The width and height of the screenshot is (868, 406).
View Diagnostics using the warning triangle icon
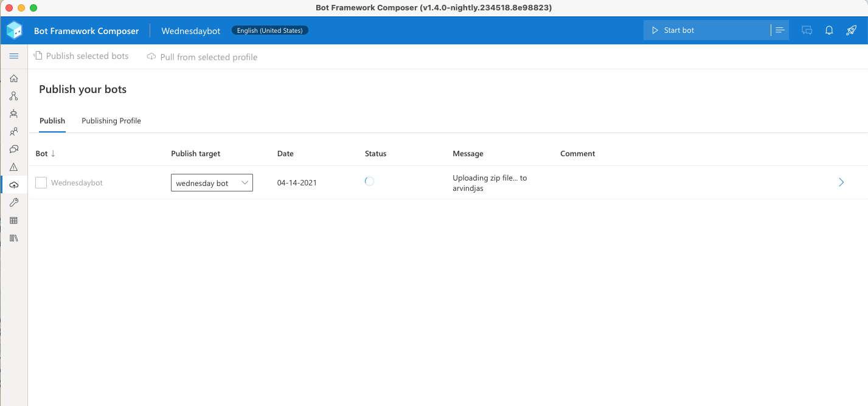pos(13,167)
